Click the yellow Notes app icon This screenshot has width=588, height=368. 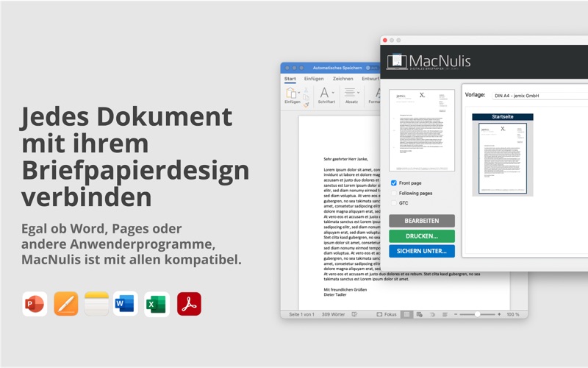[x=97, y=304]
